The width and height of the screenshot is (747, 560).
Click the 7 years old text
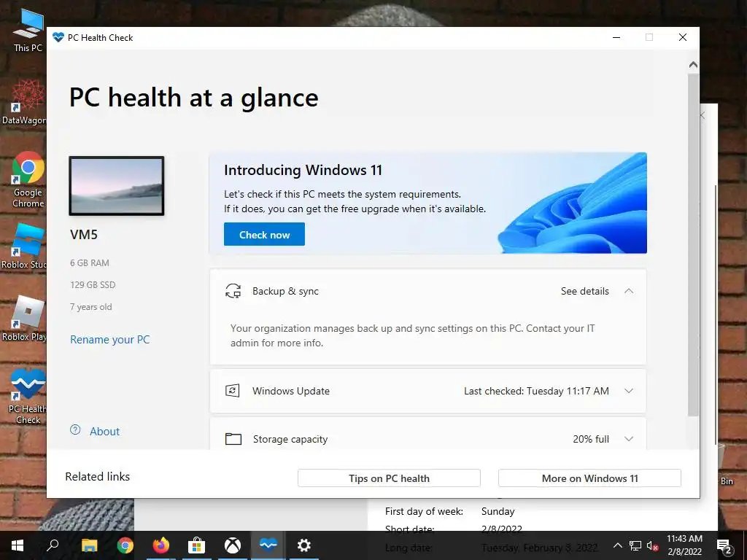click(91, 307)
